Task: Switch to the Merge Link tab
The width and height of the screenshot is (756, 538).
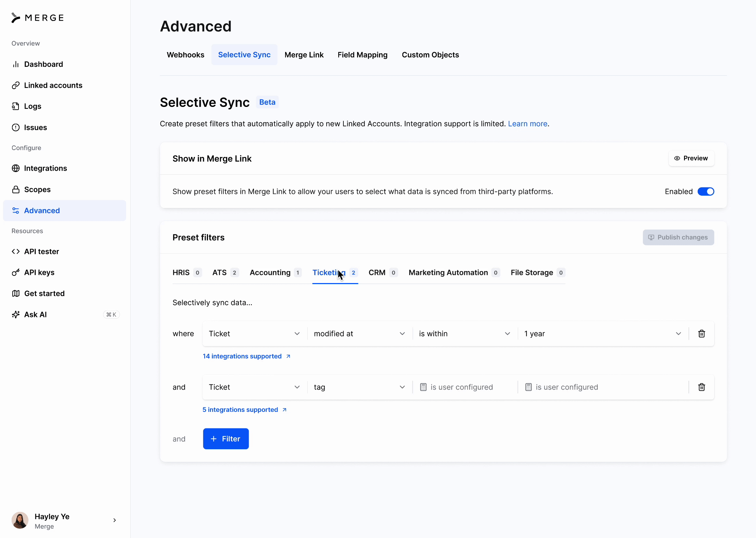Action: (x=304, y=55)
